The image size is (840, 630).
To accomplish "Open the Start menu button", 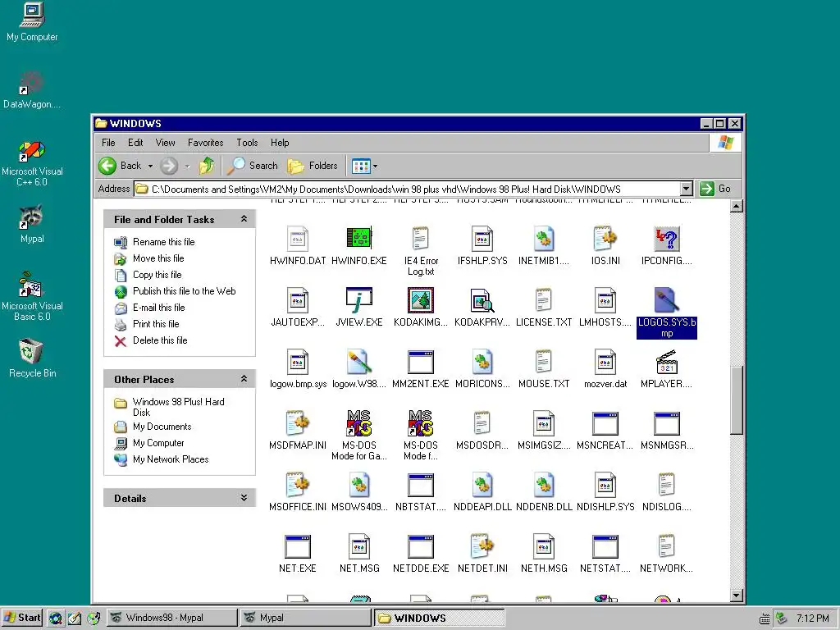I will click(x=22, y=618).
